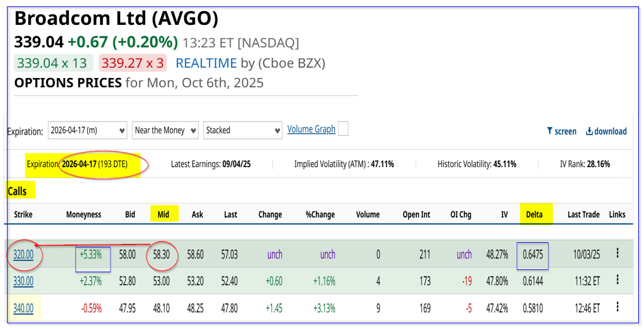Click the green bid price box

53,63
